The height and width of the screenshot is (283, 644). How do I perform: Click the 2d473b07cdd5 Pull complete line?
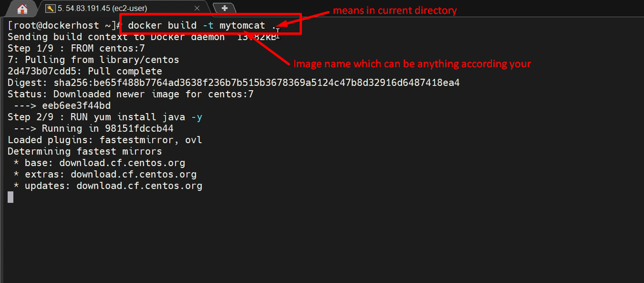85,71
